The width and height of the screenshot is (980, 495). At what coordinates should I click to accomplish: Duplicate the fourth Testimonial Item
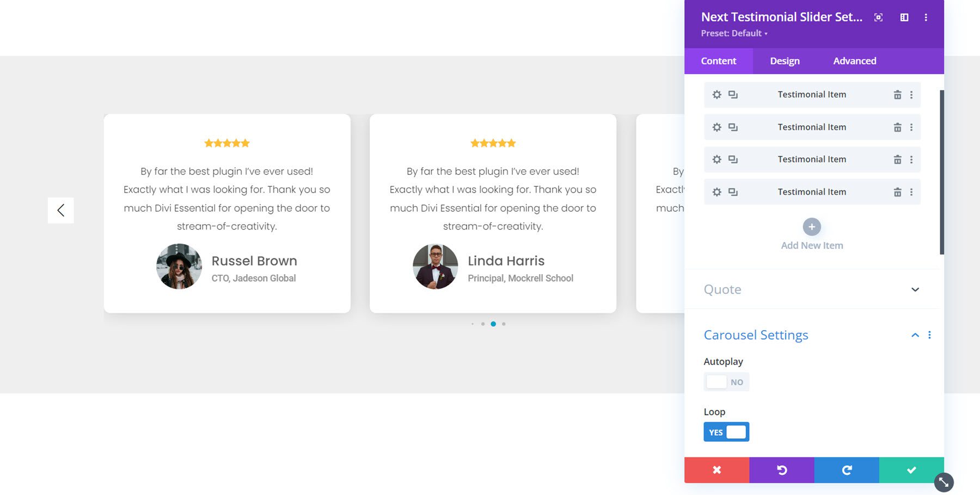point(733,192)
